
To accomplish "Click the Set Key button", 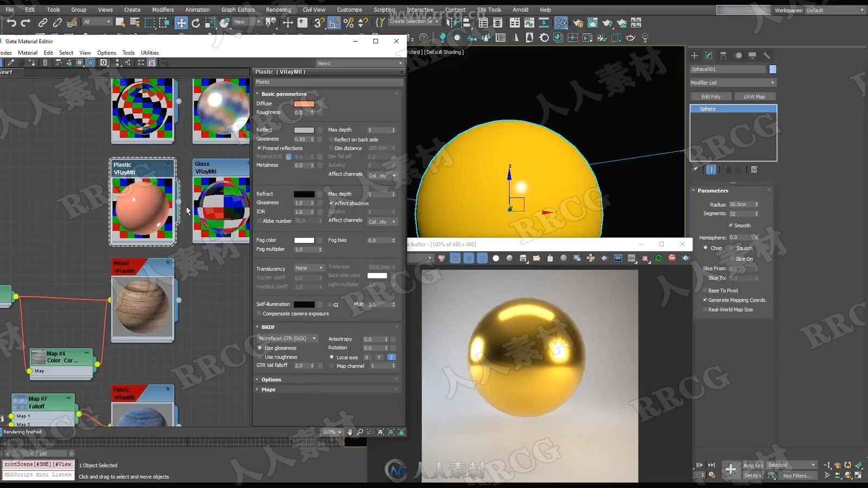I will pos(752,476).
